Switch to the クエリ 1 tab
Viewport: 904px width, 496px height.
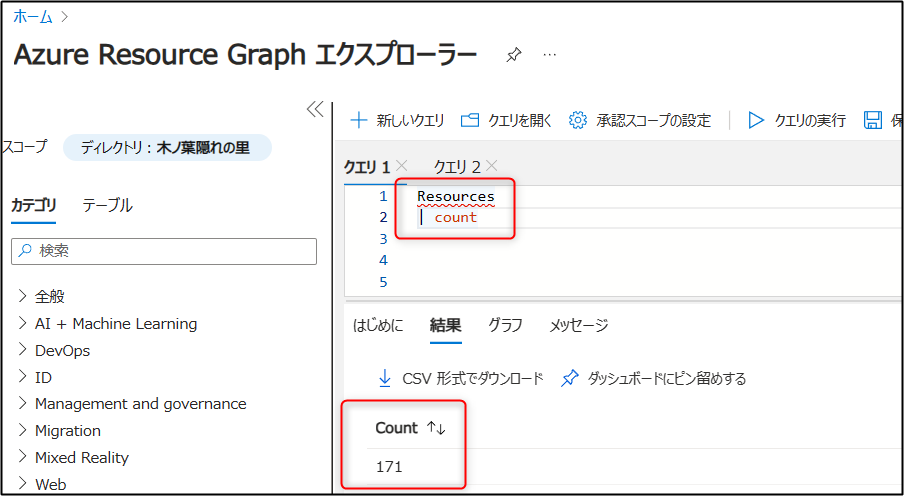(367, 167)
